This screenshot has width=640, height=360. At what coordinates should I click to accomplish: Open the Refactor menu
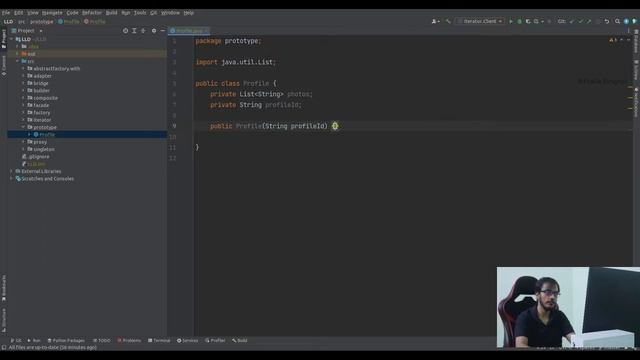(92, 13)
